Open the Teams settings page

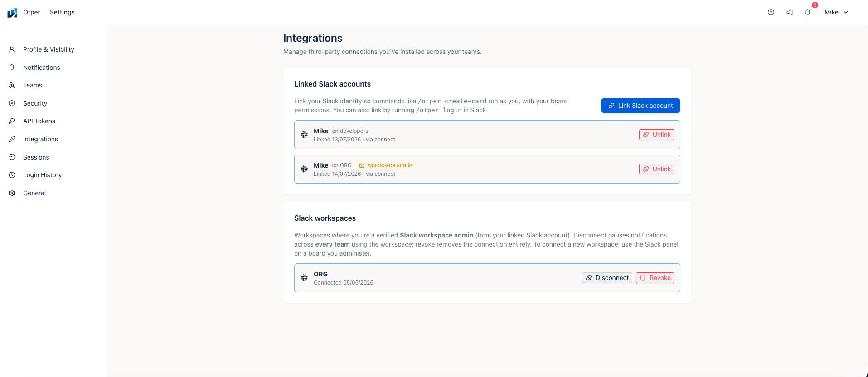(x=33, y=85)
